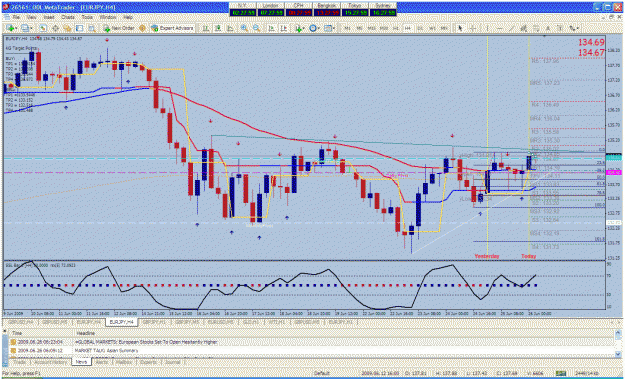Click the gold coin icon beside New Order

tap(142, 28)
